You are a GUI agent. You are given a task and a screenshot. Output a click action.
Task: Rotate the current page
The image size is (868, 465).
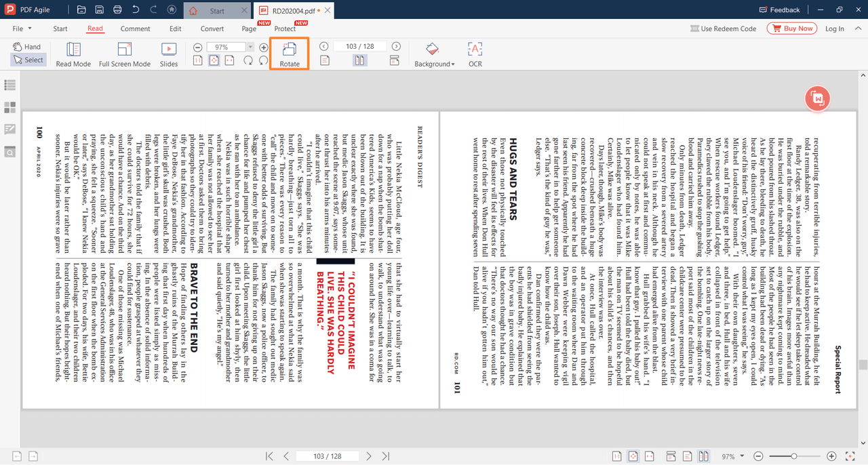pos(289,54)
